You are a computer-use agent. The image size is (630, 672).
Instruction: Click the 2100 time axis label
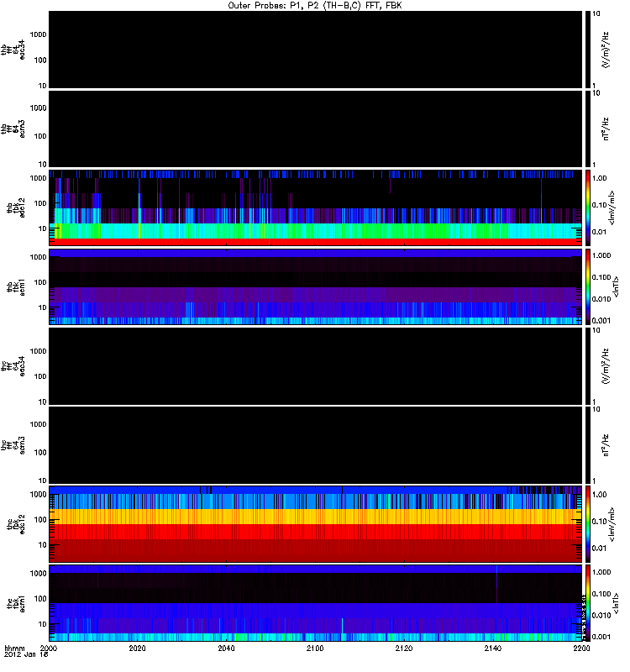(315, 648)
